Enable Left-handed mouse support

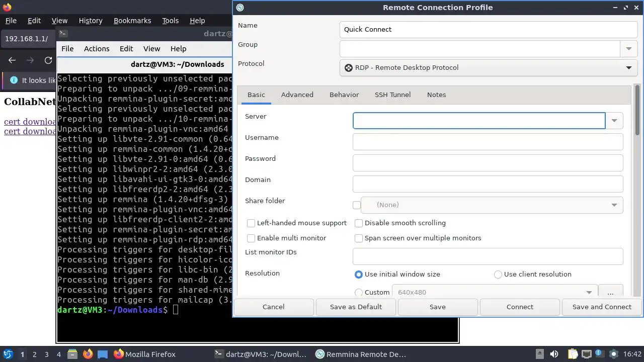pos(251,223)
